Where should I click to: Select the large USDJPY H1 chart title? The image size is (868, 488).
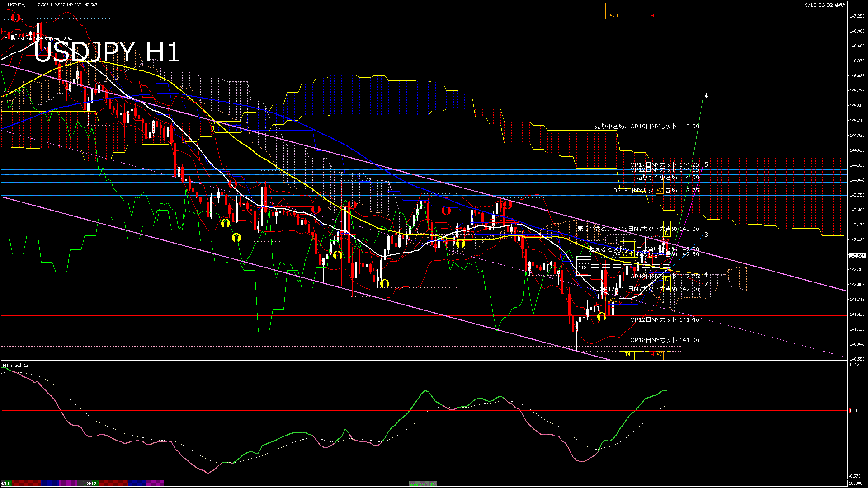(107, 52)
